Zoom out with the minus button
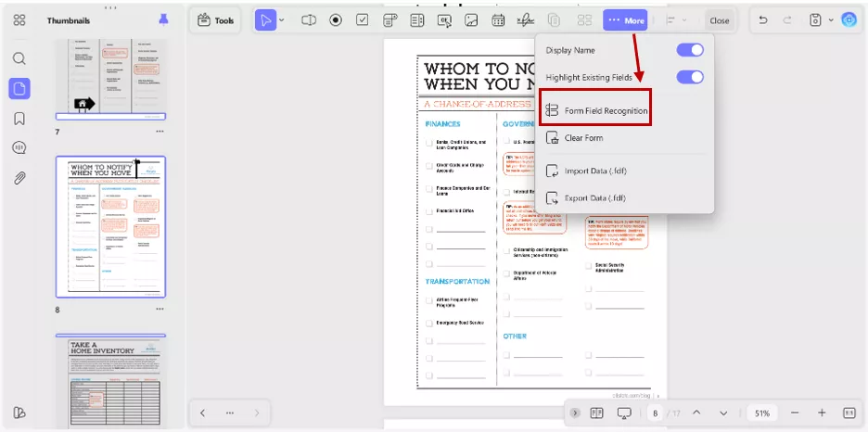This screenshot has height=432, width=868. (x=795, y=413)
